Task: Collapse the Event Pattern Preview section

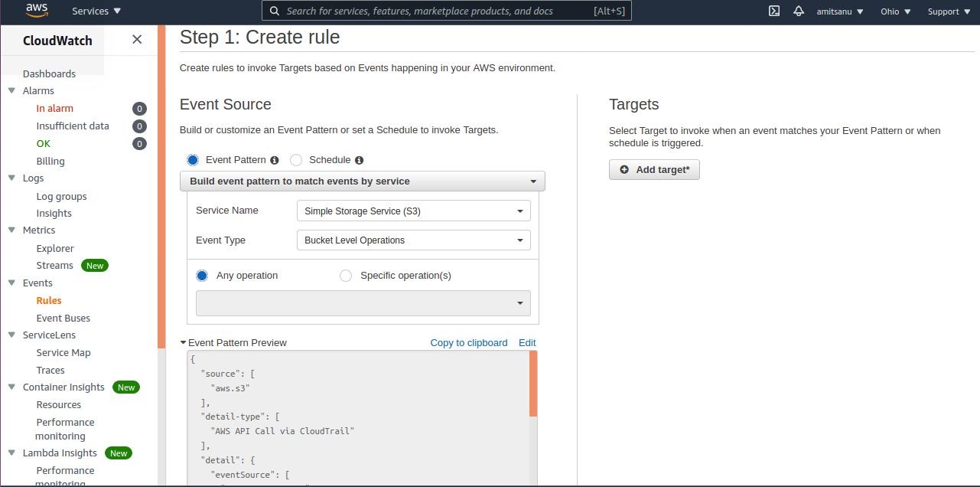Action: [x=184, y=343]
